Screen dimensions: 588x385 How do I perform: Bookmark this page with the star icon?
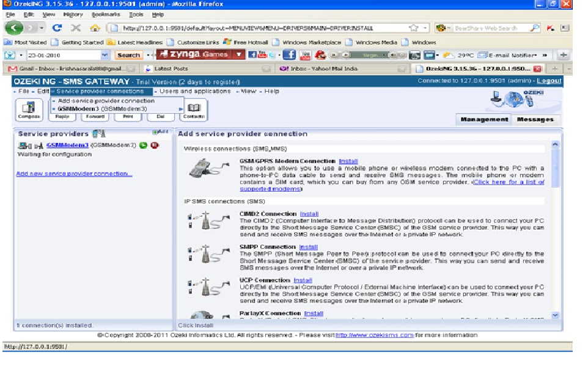pos(414,28)
